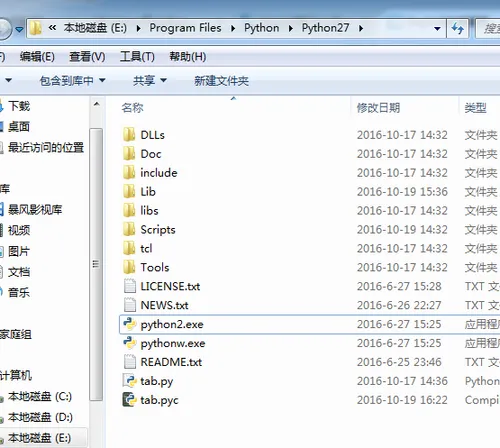Open the 共享 dropdown

coord(150,81)
